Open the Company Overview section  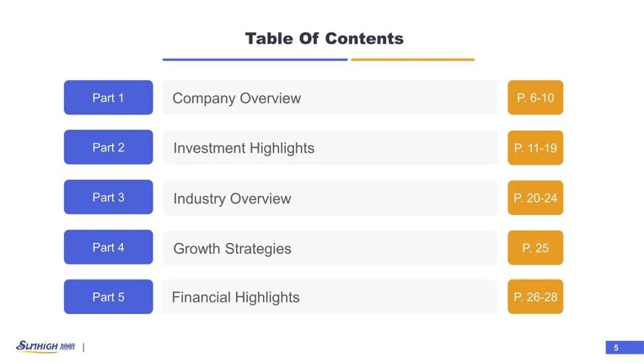[x=330, y=98]
